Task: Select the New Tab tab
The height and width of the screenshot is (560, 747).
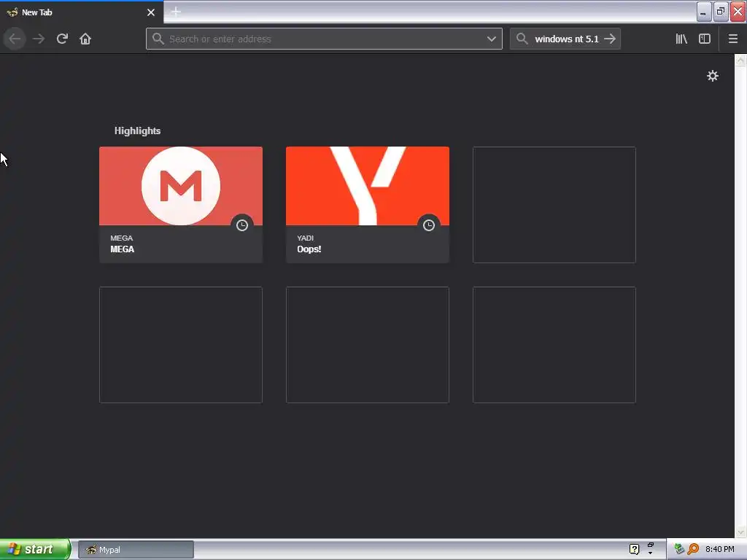Action: pos(81,12)
